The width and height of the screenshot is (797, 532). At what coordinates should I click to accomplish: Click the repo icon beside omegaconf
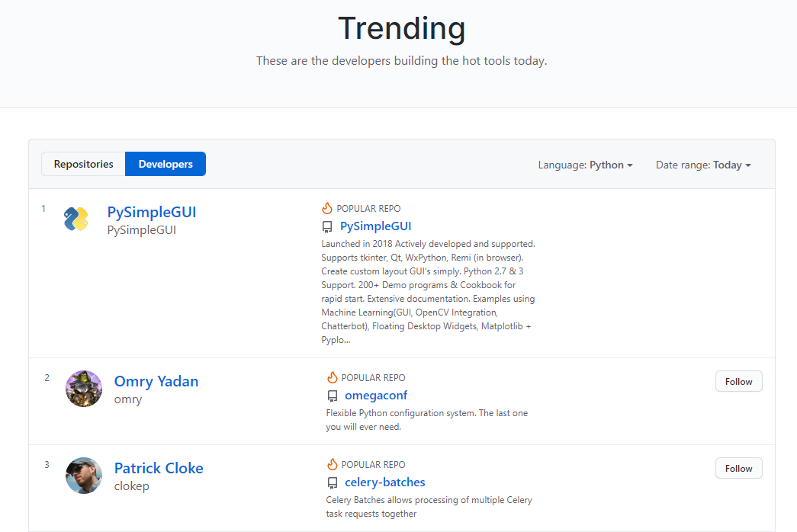click(x=333, y=396)
